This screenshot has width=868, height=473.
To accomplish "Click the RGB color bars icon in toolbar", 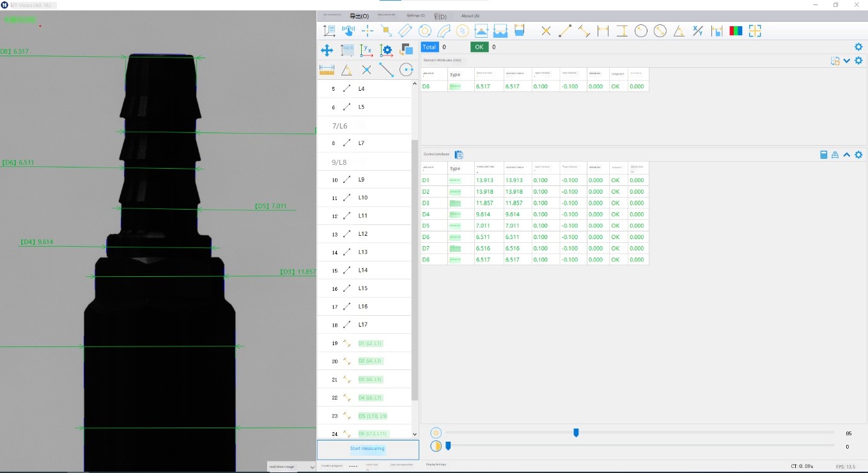I will click(736, 31).
